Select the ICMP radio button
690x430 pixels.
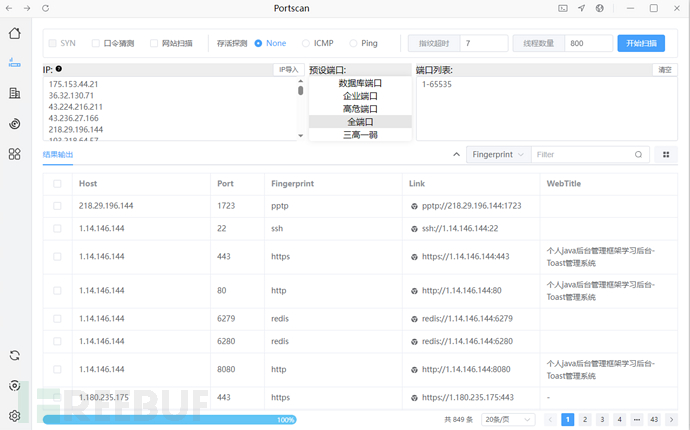coord(306,43)
